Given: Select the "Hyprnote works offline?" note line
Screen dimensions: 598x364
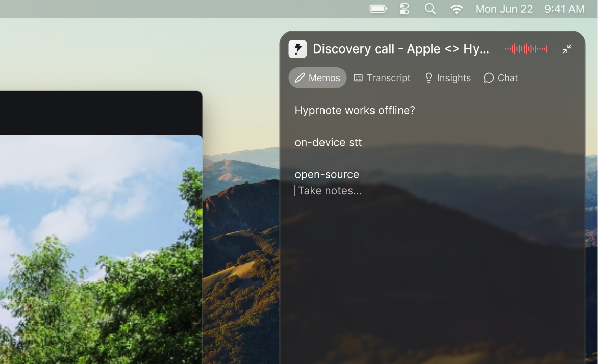Looking at the screenshot, I should click(x=355, y=110).
